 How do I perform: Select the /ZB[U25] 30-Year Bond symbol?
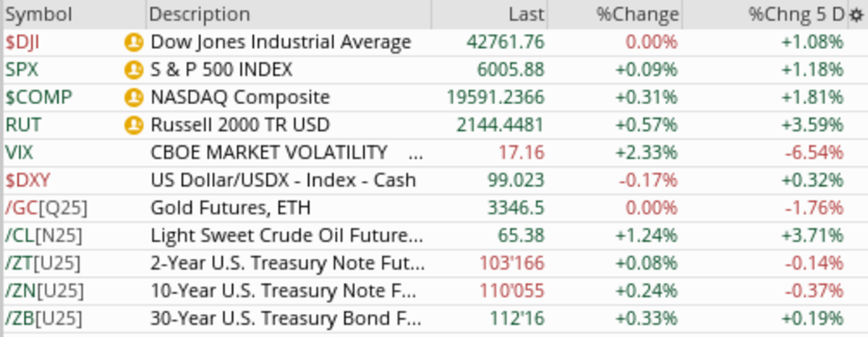point(44,318)
